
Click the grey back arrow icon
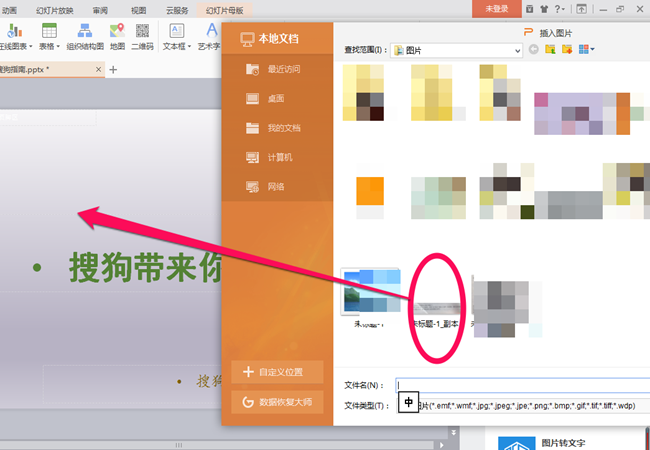tap(534, 50)
